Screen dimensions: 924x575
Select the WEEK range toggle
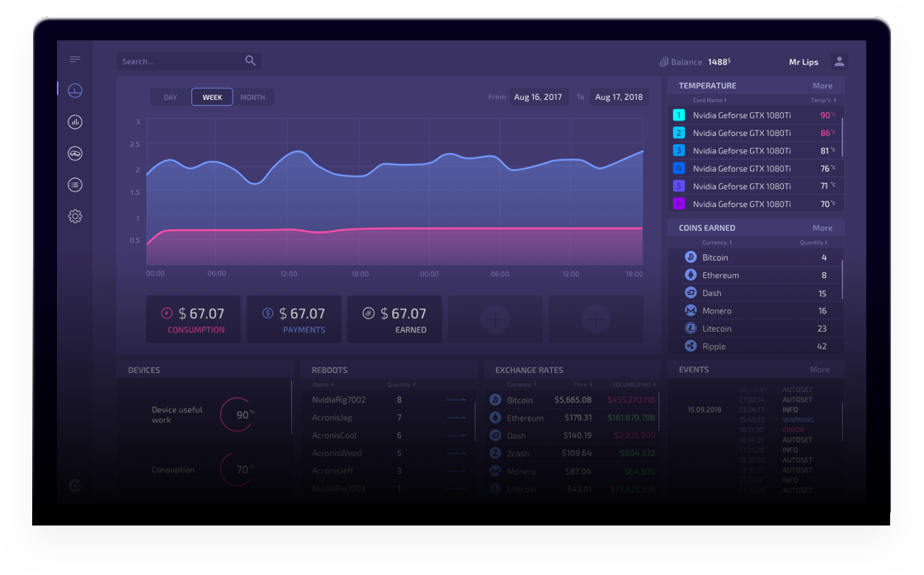coord(212,97)
